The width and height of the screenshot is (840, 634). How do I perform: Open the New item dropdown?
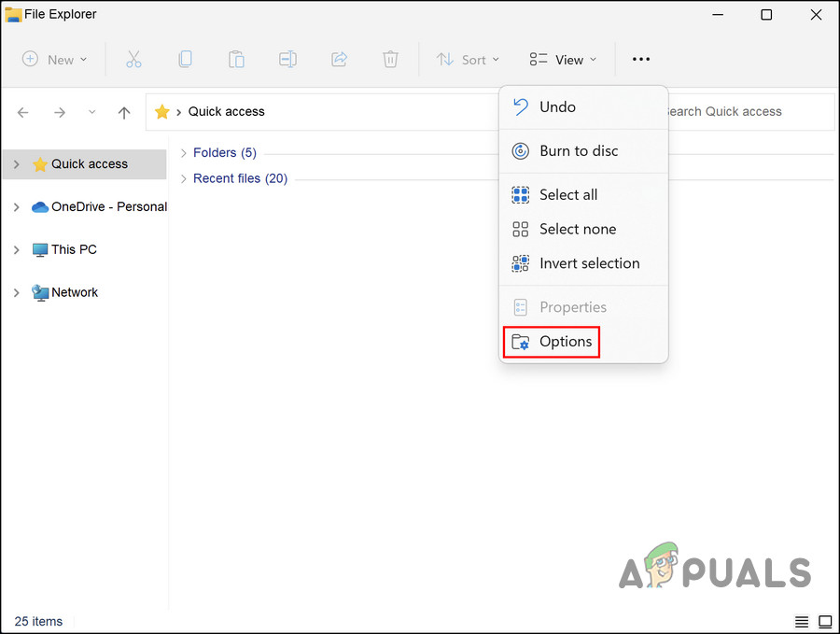coord(54,60)
